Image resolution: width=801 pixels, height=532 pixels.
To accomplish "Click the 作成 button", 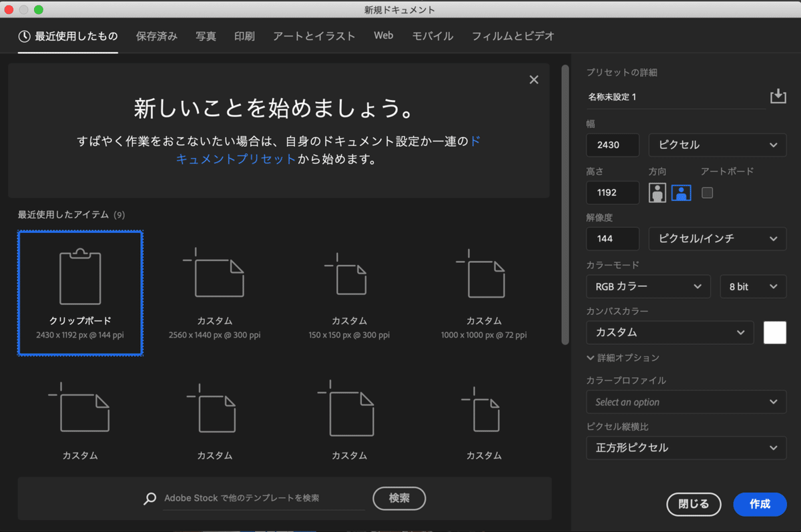I will coord(760,505).
